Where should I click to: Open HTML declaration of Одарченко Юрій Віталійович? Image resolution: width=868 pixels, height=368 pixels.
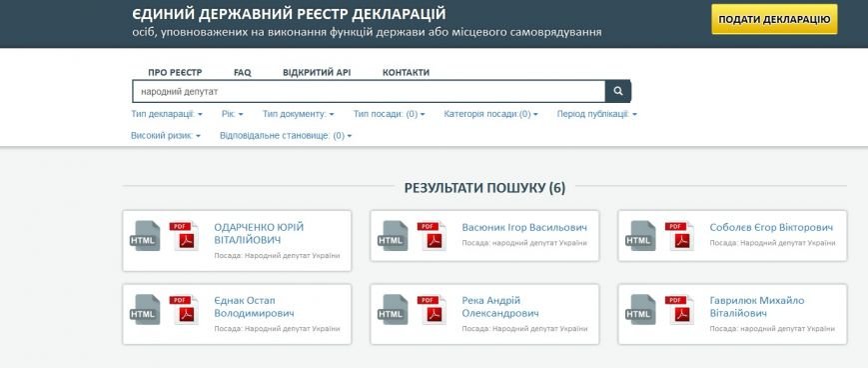coord(145,236)
